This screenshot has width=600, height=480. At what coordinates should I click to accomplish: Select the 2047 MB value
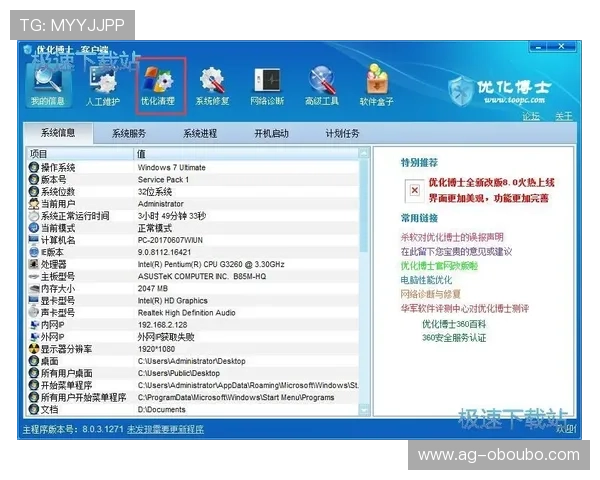(153, 289)
